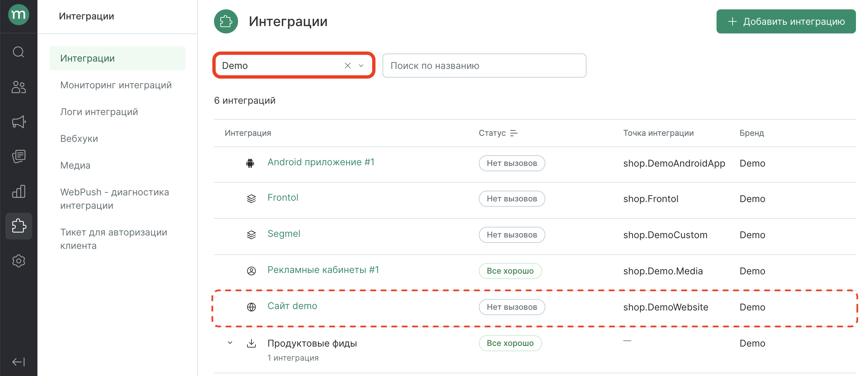Open settings via the gear icon
Screen dimensions: 868x376
(x=18, y=261)
